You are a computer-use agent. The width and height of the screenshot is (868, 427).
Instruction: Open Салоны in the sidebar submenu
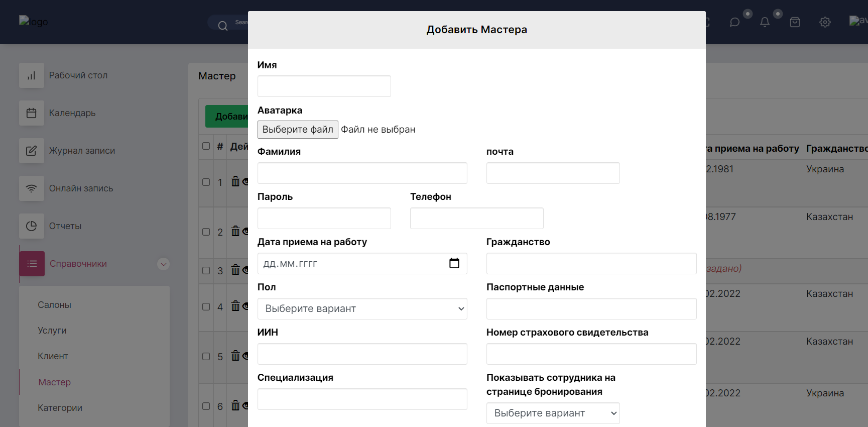54,305
